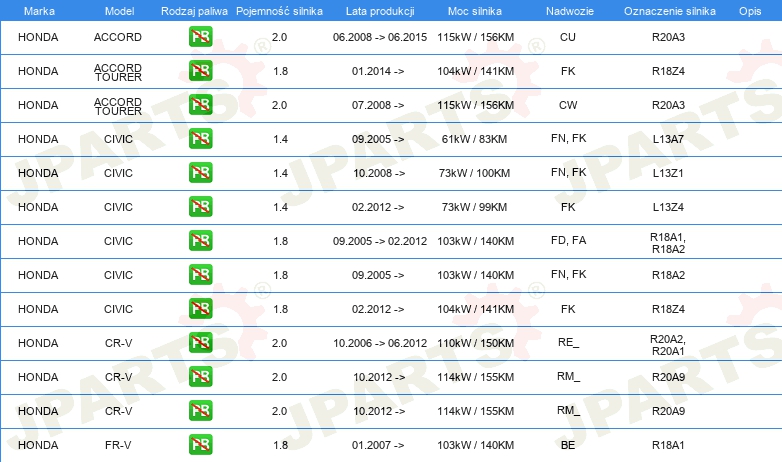The image size is (782, 462).
Task: Click the body code 'RE_'
Action: click(569, 342)
